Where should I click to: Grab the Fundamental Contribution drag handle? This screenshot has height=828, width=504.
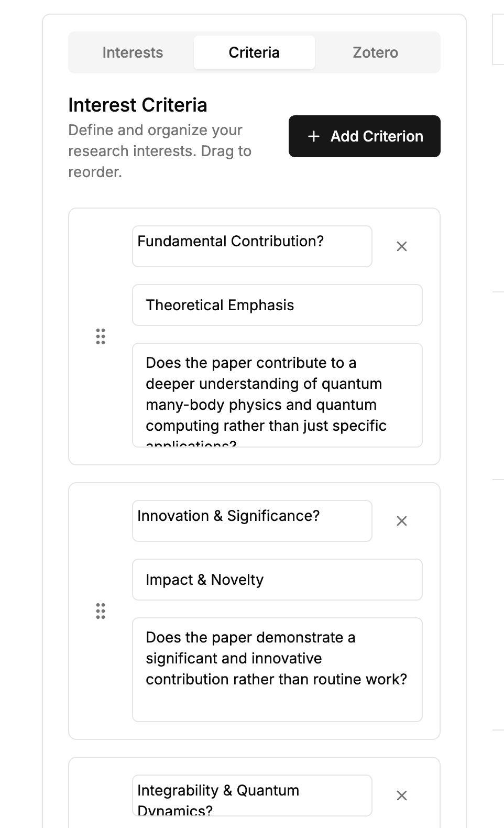(101, 336)
